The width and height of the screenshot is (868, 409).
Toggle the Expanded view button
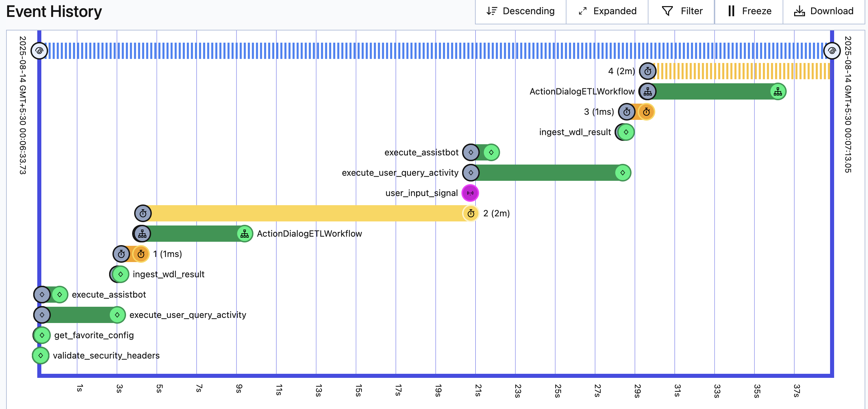tap(607, 11)
